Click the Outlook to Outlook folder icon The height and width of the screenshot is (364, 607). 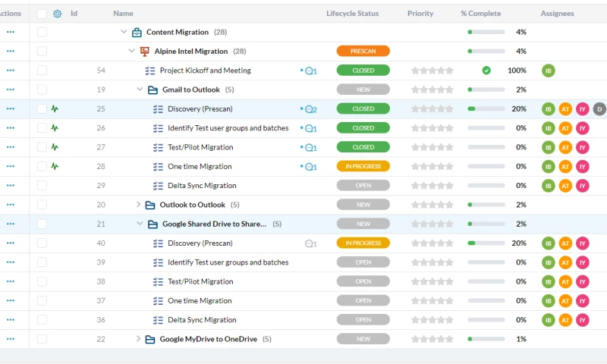point(150,205)
